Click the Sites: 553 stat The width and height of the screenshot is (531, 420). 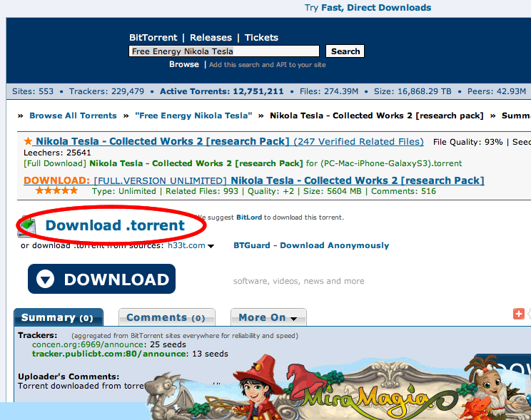tap(33, 91)
